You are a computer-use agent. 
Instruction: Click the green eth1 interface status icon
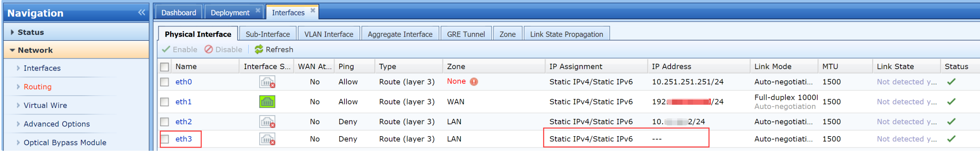tap(267, 102)
